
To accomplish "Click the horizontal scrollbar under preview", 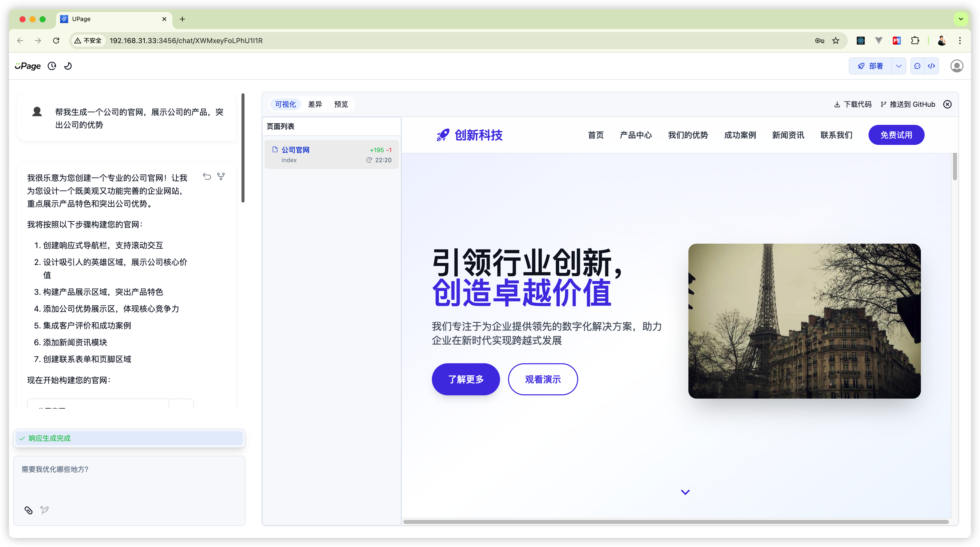I will tap(676, 521).
